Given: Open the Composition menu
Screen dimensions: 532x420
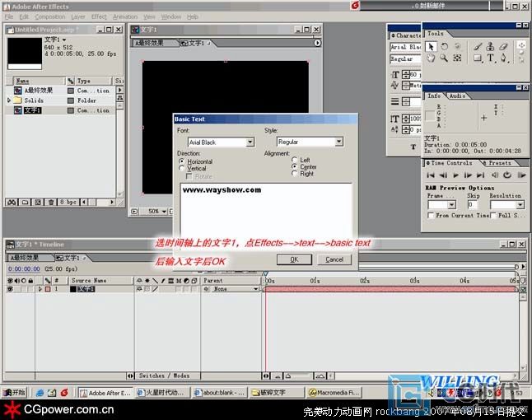Looking at the screenshot, I should 50,16.
